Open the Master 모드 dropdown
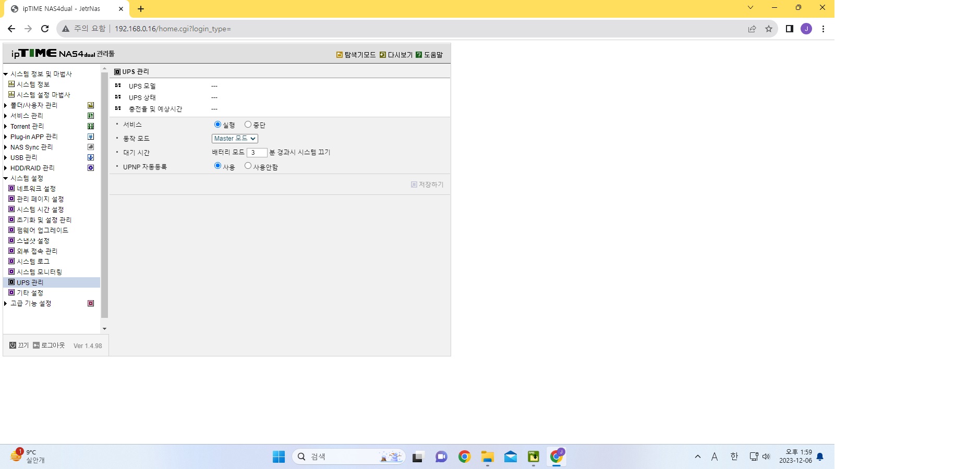The height and width of the screenshot is (469, 980). click(235, 139)
